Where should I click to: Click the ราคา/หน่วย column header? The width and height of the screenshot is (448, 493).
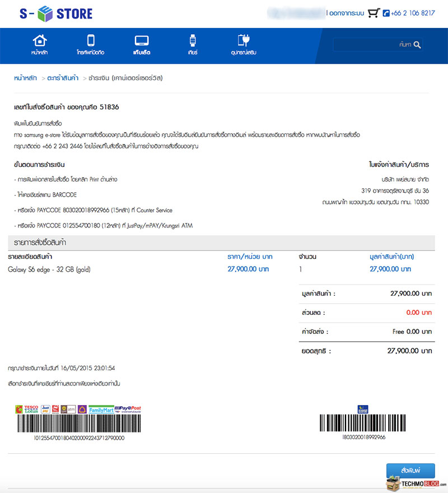pos(250,257)
